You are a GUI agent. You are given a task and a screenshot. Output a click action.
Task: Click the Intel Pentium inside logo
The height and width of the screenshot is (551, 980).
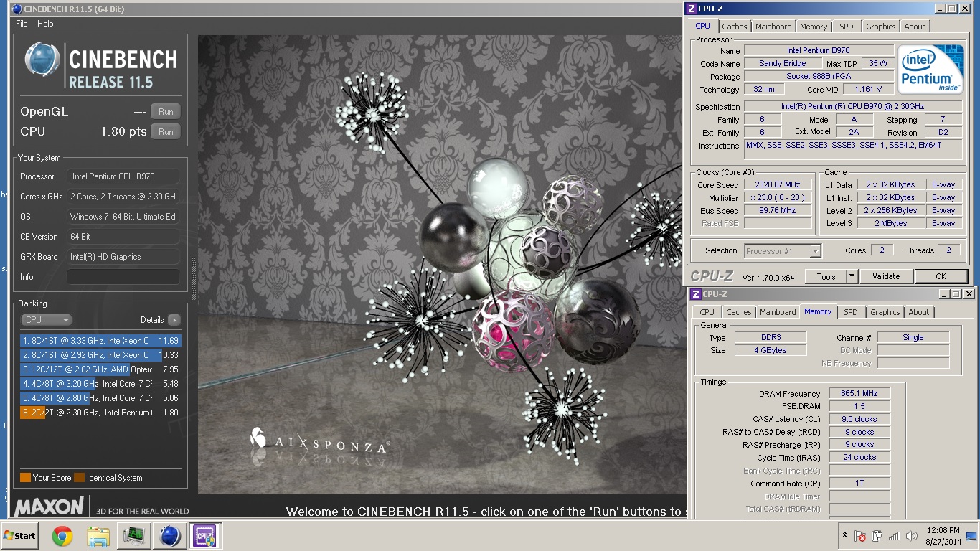pos(931,69)
